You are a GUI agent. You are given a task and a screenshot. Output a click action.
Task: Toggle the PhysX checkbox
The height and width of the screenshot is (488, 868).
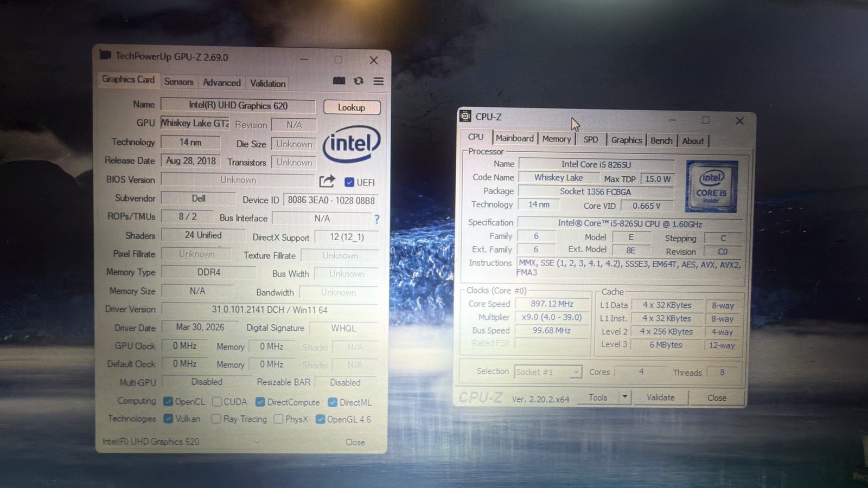278,419
